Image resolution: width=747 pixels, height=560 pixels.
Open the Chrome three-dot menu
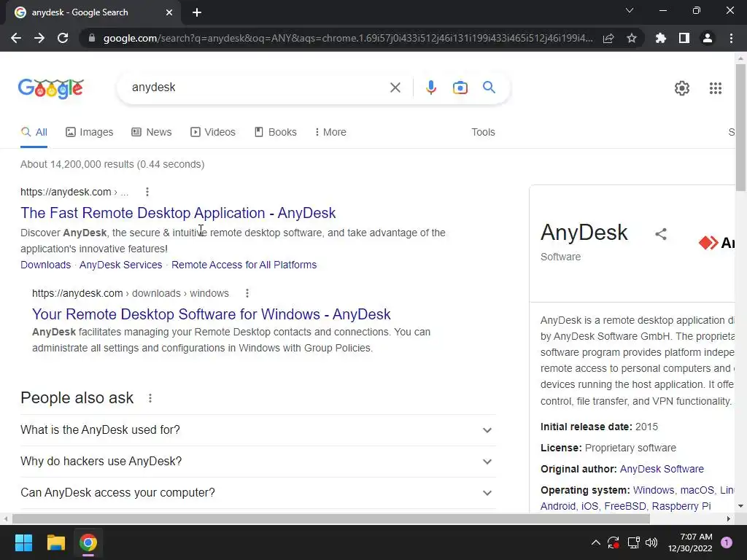pos(731,38)
